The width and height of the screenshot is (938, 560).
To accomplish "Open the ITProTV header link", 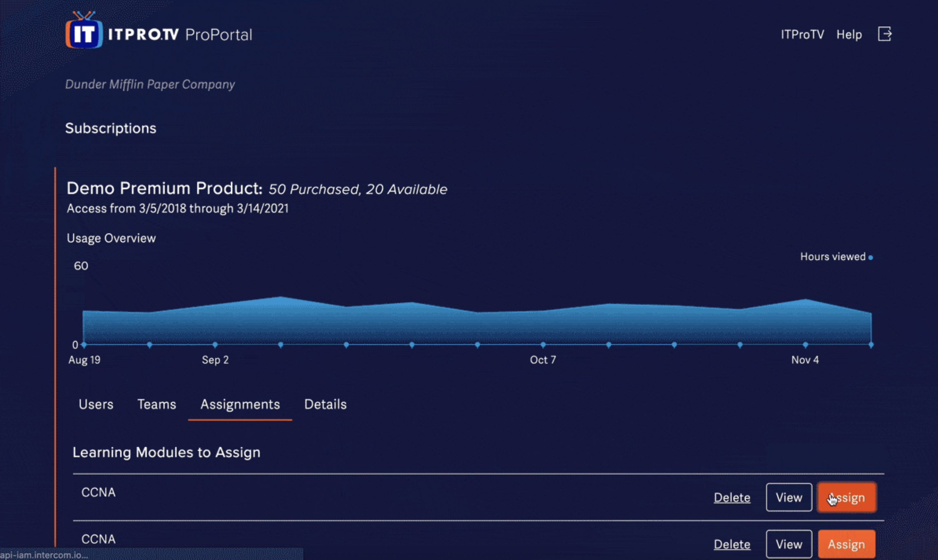I will coord(802,35).
